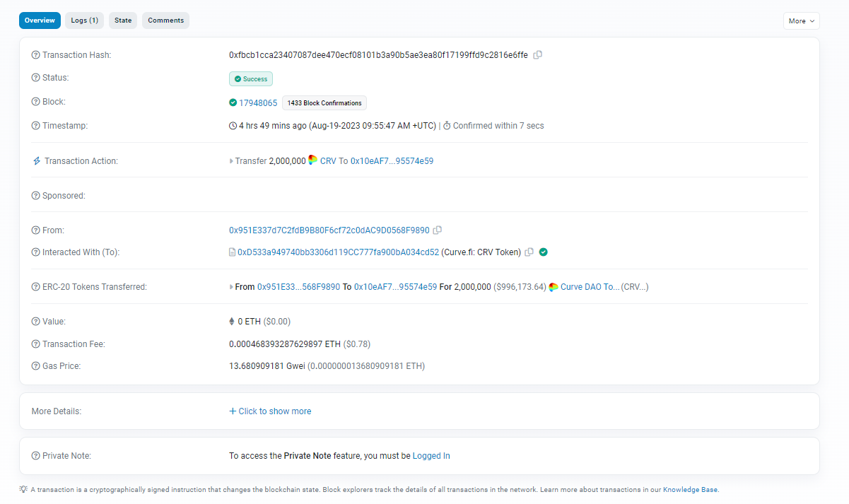Screen dimensions: 849x504
Task: Open the Knowledge Base link
Action: (691, 489)
